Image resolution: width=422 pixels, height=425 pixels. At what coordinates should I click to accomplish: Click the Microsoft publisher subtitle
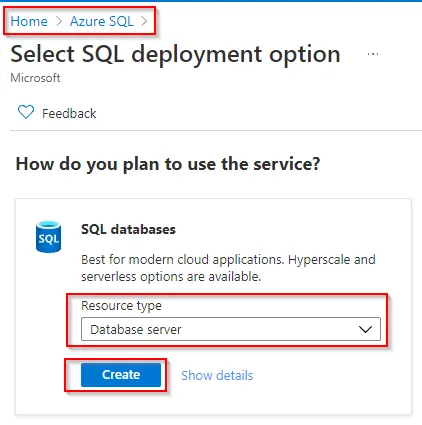point(35,78)
